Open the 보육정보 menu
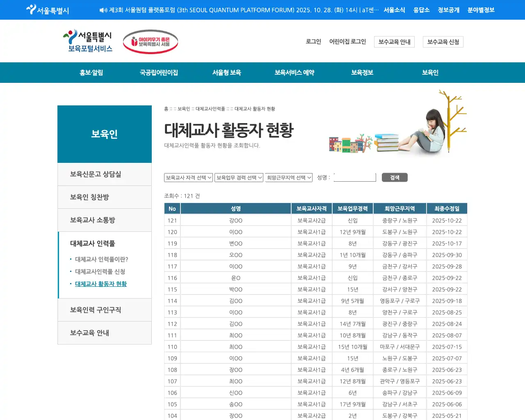The image size is (525, 420). tap(362, 73)
